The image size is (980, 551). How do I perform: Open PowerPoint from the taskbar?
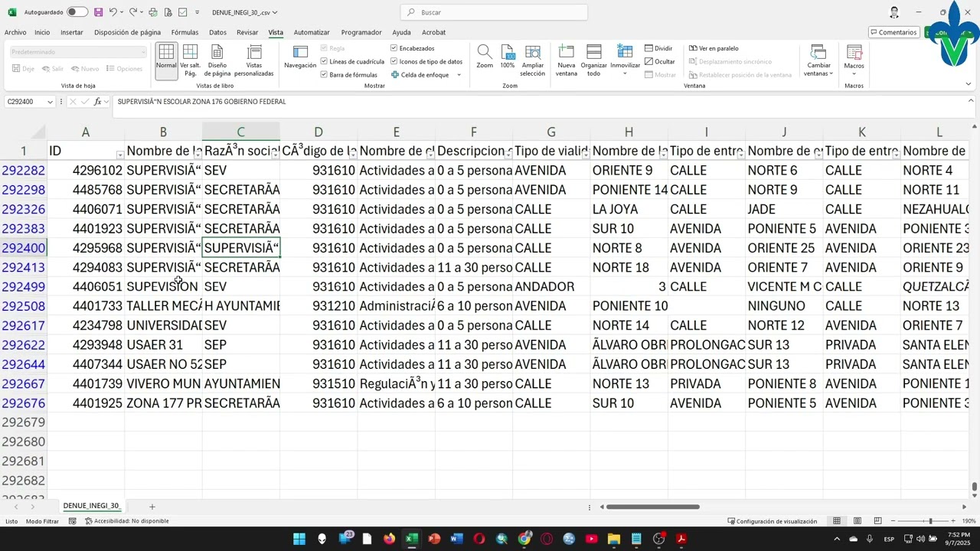(434, 539)
